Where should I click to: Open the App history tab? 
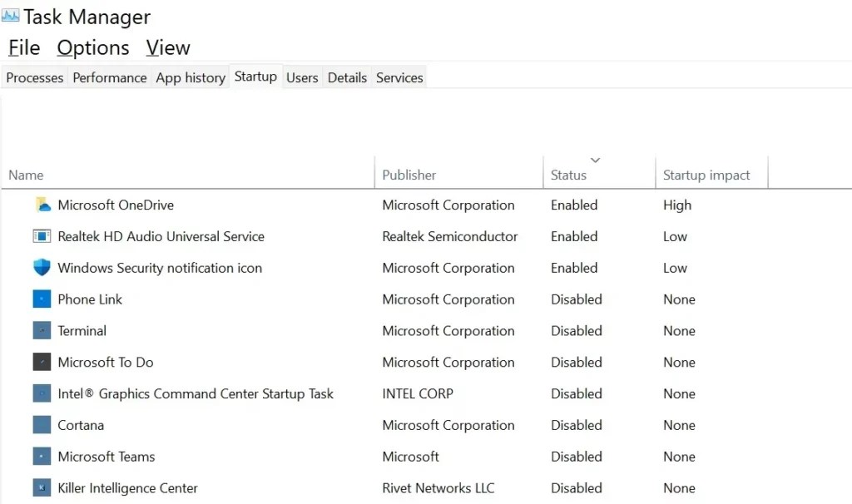190,77
